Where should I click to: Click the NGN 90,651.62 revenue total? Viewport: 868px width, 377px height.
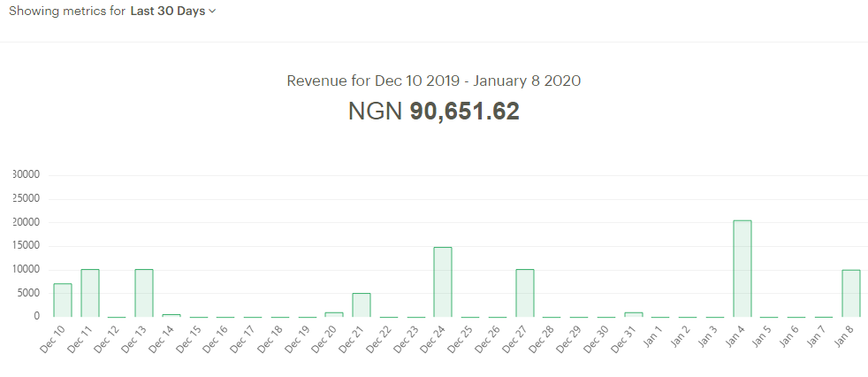point(433,112)
